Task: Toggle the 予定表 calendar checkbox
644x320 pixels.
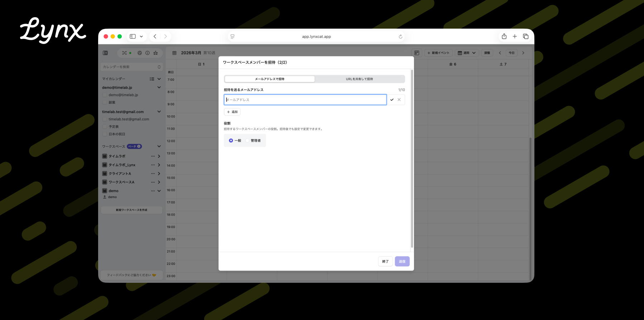Action: click(105, 127)
